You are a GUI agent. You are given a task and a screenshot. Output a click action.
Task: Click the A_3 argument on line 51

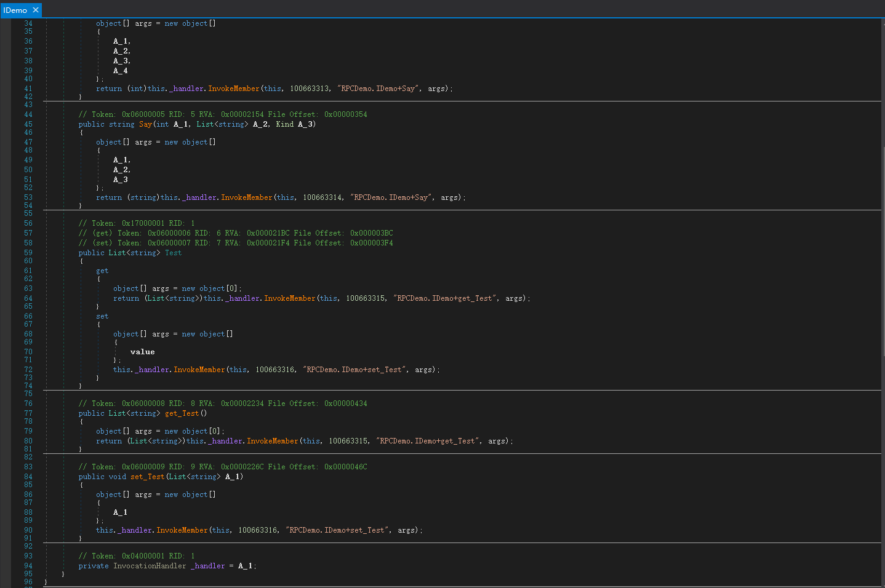click(121, 180)
